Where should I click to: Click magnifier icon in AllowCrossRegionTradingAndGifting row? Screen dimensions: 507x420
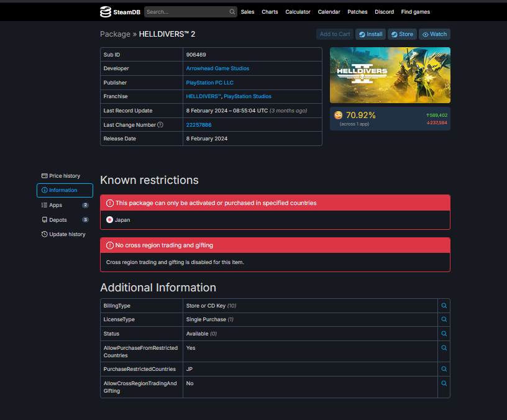pyautogui.click(x=444, y=383)
